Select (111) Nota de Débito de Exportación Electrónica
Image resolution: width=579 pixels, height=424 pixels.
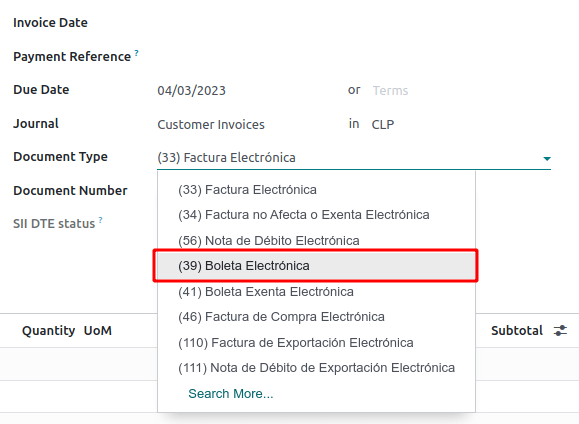click(x=316, y=367)
